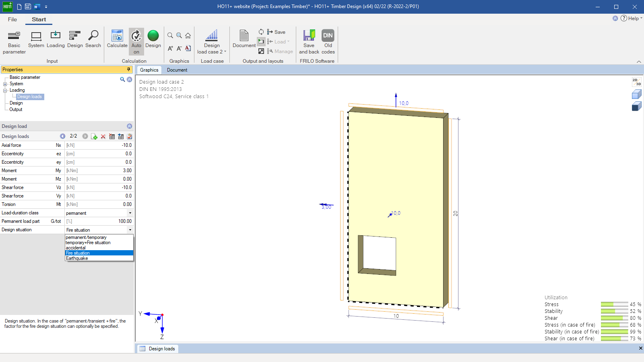Run Calculate from the ribbon

[x=117, y=39]
